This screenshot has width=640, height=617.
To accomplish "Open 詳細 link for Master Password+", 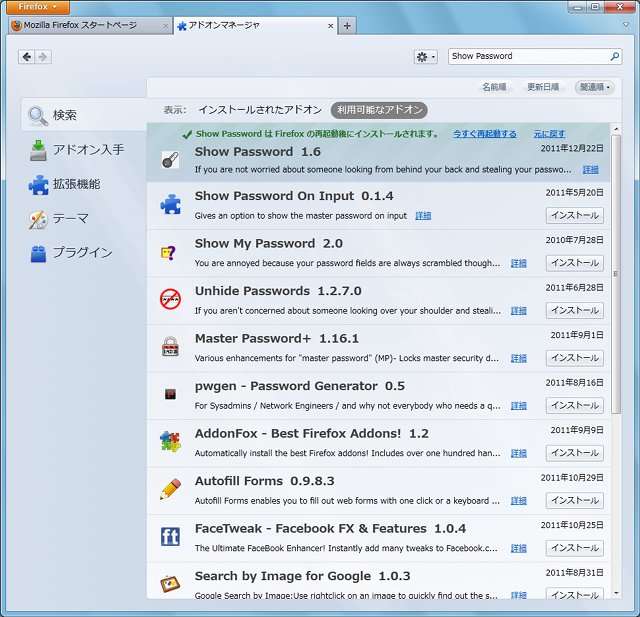I will coord(518,358).
